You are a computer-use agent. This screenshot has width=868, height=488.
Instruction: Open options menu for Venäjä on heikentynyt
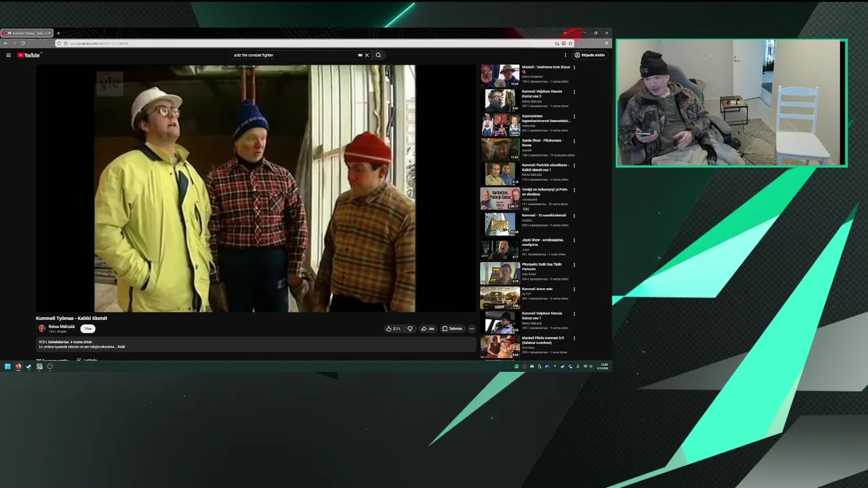click(574, 190)
